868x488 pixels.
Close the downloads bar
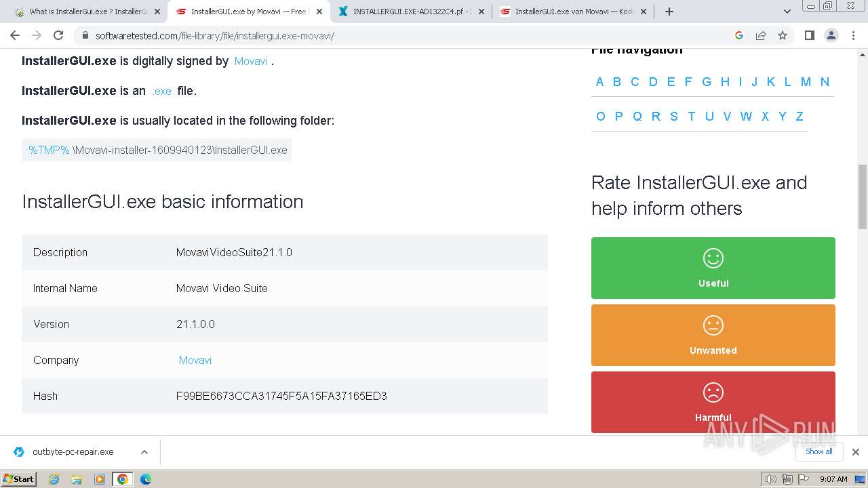click(x=856, y=452)
